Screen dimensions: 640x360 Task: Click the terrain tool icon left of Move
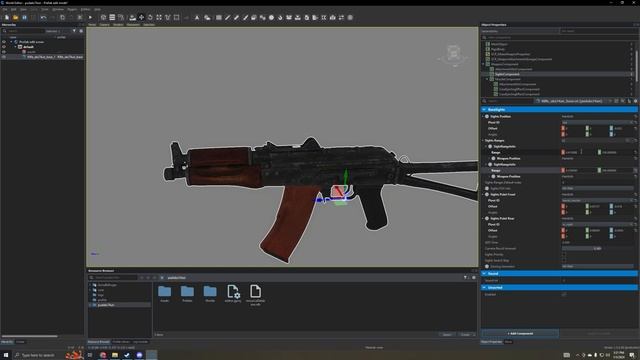pos(132,18)
